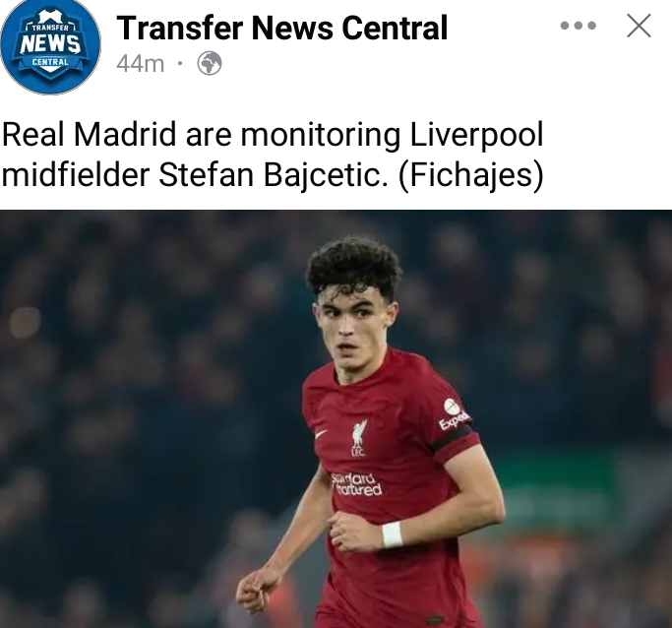Click the words Real Madrid in the post text
The height and width of the screenshot is (628, 672).
point(89,135)
